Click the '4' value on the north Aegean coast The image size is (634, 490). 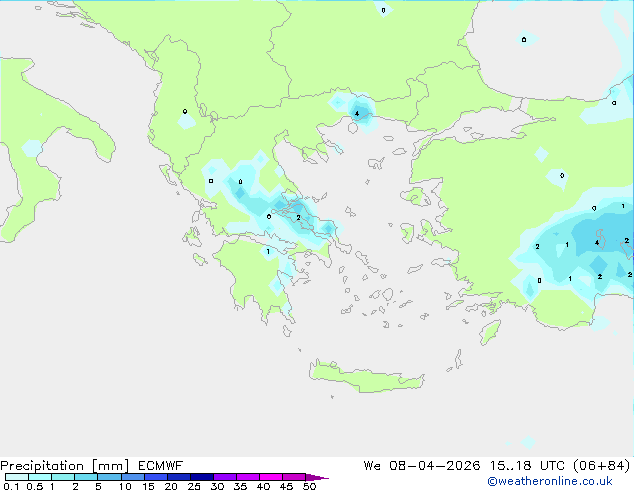pos(357,114)
